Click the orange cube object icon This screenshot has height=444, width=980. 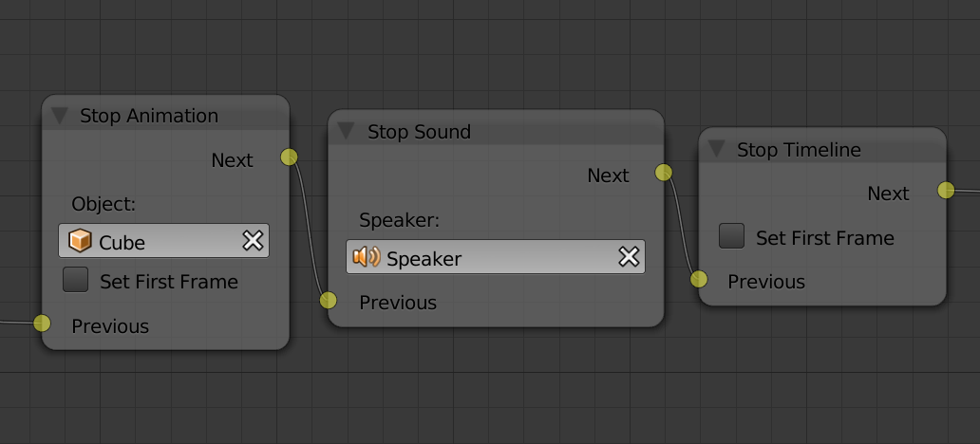(x=80, y=241)
